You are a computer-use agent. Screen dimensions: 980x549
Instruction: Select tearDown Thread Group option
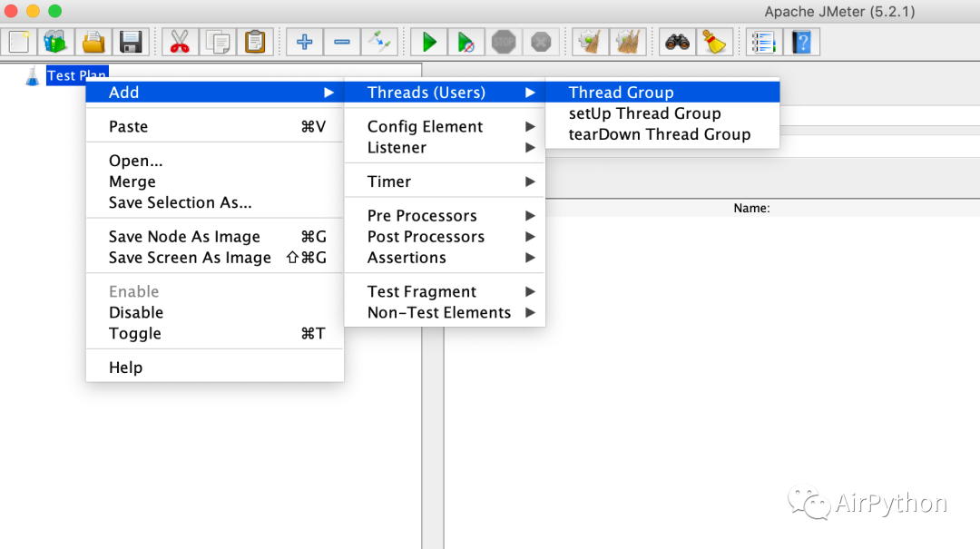[x=662, y=134]
